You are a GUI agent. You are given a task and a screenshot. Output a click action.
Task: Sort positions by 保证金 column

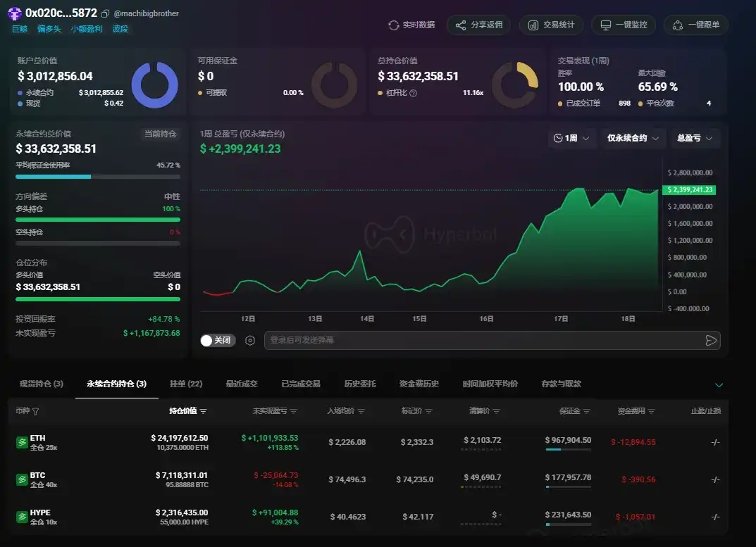587,411
